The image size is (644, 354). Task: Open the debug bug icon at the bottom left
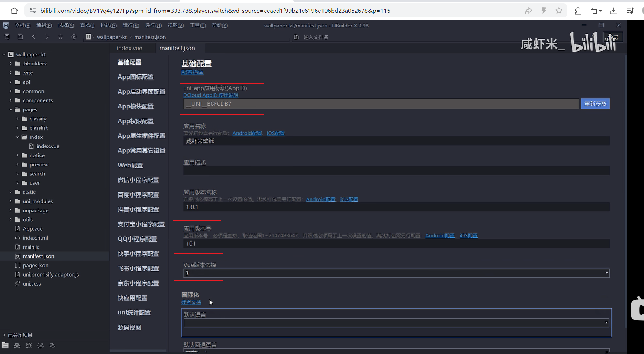pyautogui.click(x=29, y=345)
